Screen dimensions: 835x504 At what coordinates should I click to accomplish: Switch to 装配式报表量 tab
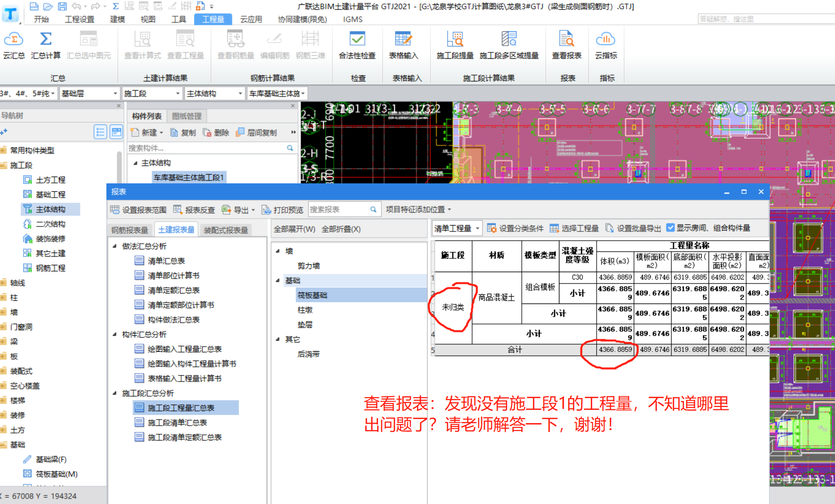pyautogui.click(x=226, y=230)
